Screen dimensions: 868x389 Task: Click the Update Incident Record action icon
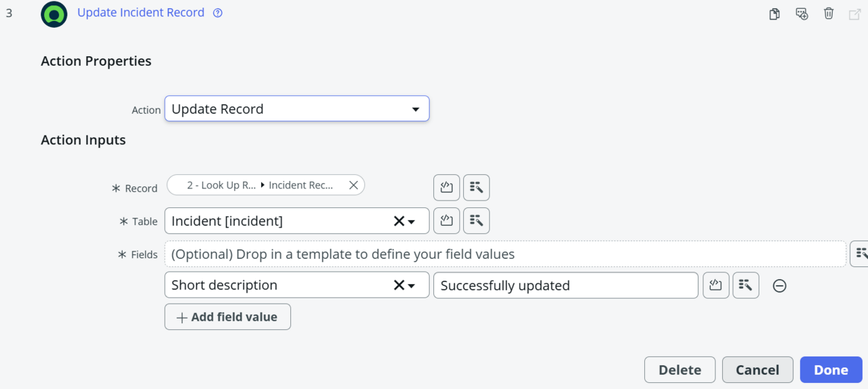[54, 14]
